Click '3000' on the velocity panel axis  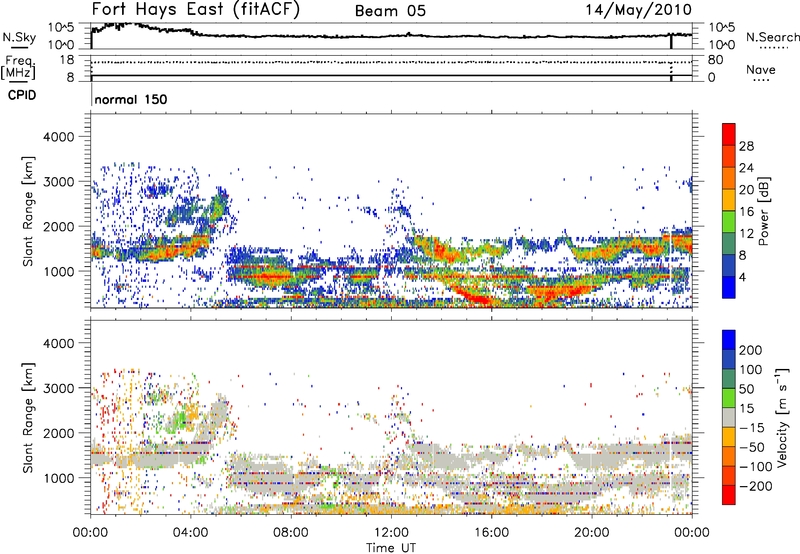click(x=58, y=388)
